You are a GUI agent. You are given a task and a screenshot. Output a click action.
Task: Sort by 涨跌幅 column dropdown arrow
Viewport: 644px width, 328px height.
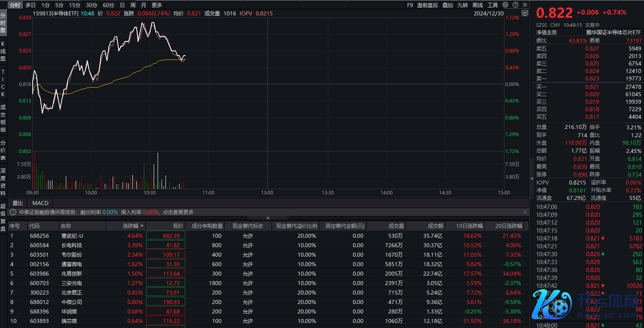(142, 226)
